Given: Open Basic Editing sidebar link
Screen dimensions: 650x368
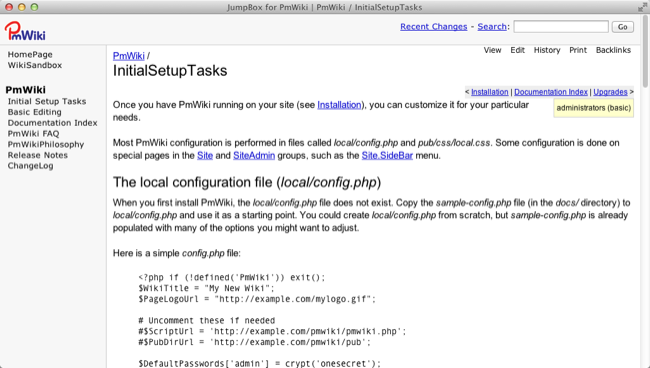Looking at the screenshot, I should coord(34,112).
